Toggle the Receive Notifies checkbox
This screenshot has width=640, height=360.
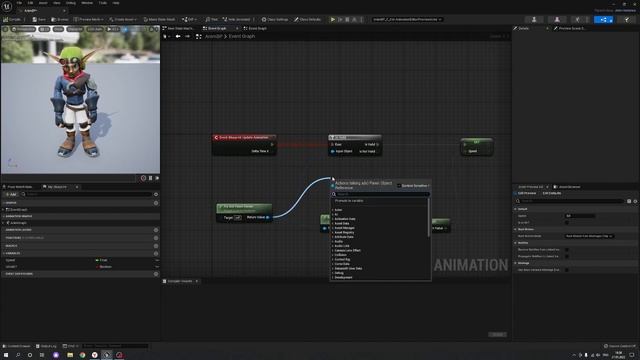pos(567,249)
